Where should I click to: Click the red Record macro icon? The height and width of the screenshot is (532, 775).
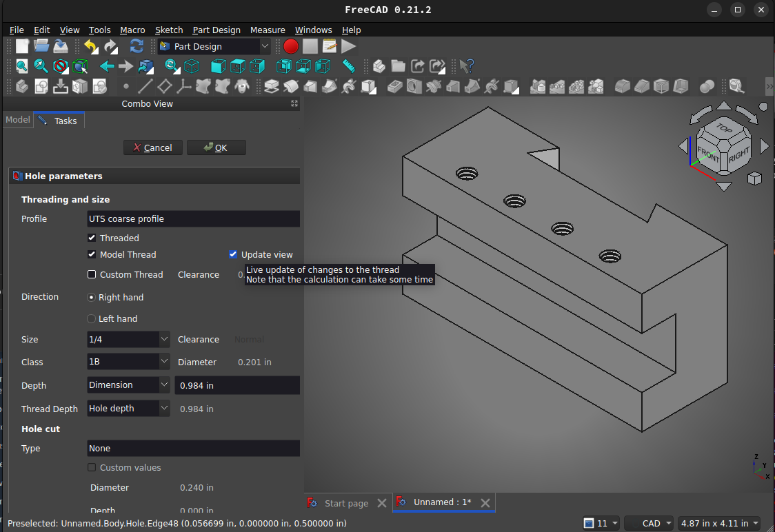[x=291, y=46]
